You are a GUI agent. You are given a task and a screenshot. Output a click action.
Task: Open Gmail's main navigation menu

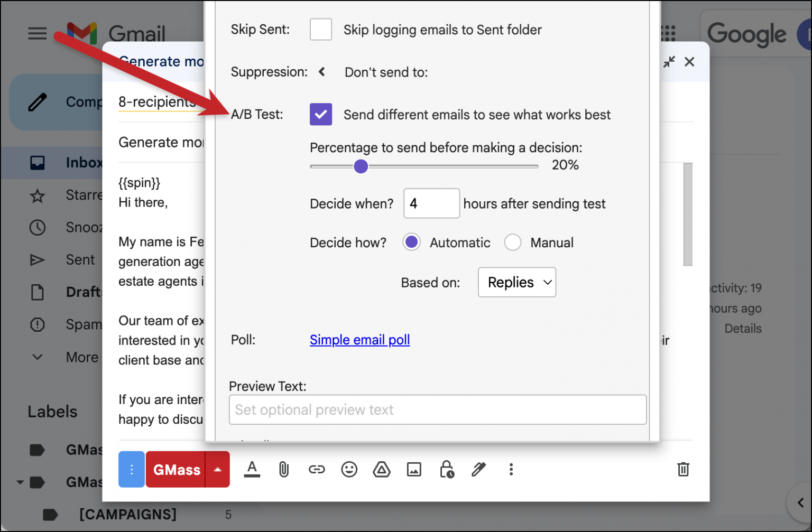point(37,33)
